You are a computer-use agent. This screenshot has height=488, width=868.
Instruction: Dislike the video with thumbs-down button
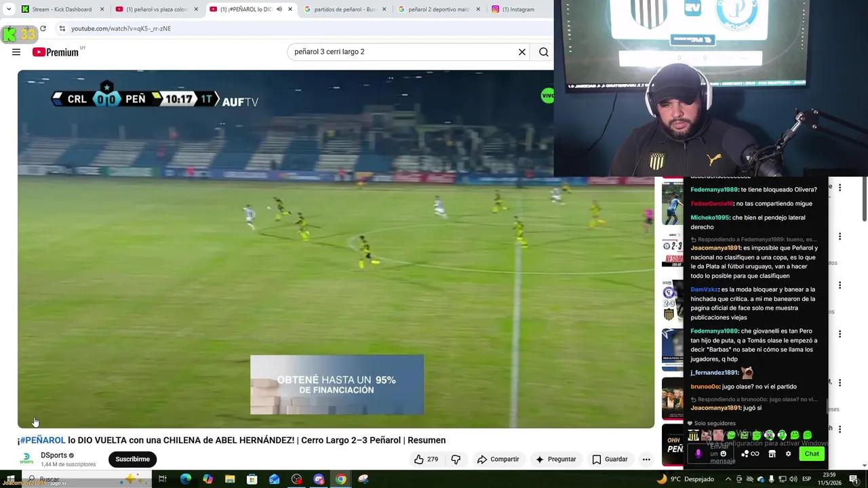[456, 459]
